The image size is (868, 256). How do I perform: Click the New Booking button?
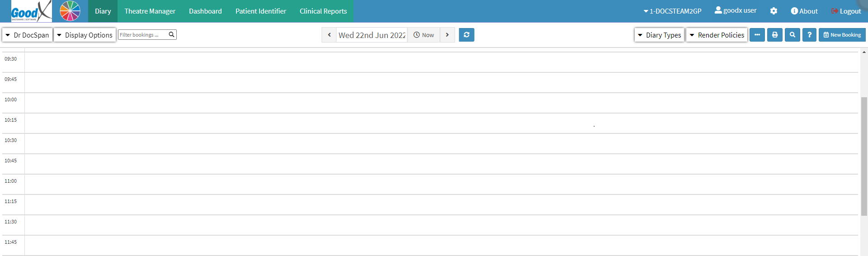[x=842, y=35]
